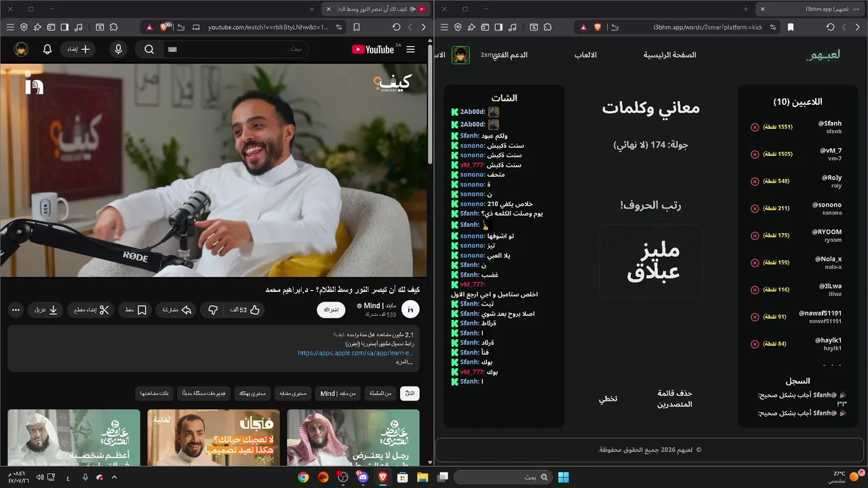Open extensions puzzle icon in YouTube window
The height and width of the screenshot is (488, 868).
point(114,27)
